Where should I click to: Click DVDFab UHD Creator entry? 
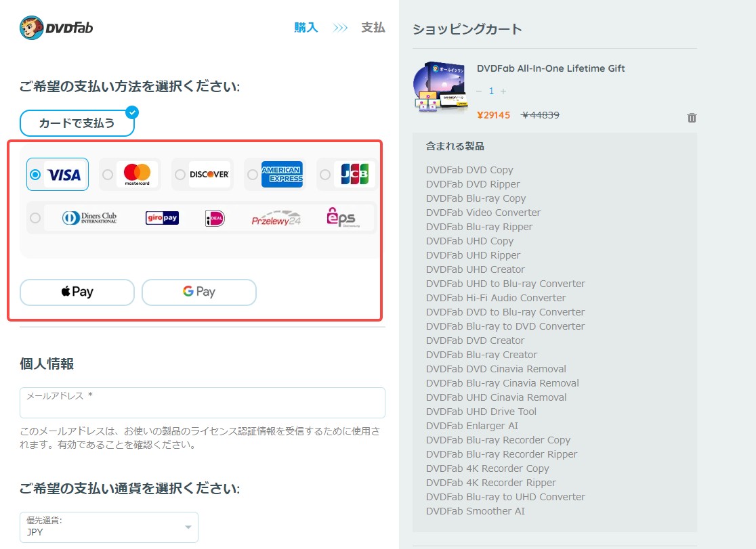476,269
